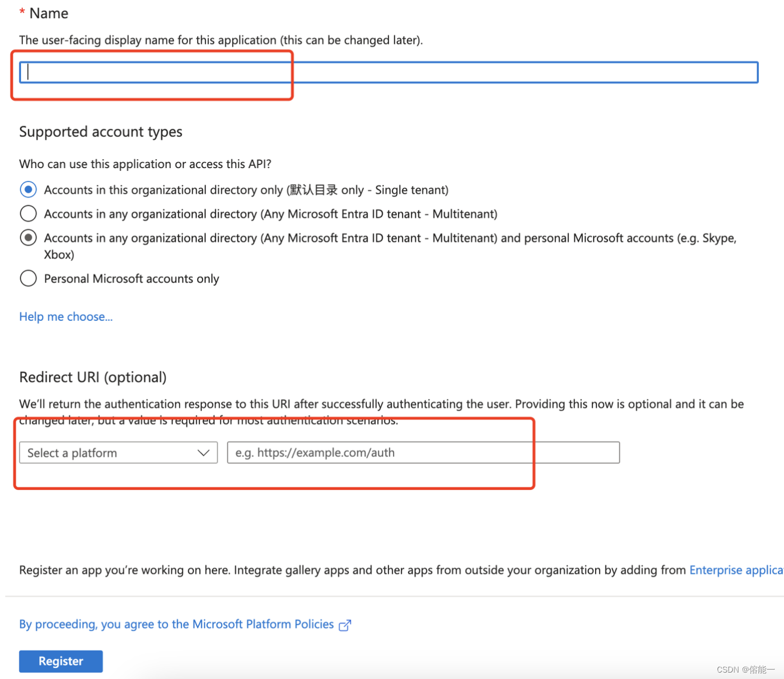This screenshot has height=679, width=784.
Task: Click the Redirect URI input field
Action: point(423,453)
